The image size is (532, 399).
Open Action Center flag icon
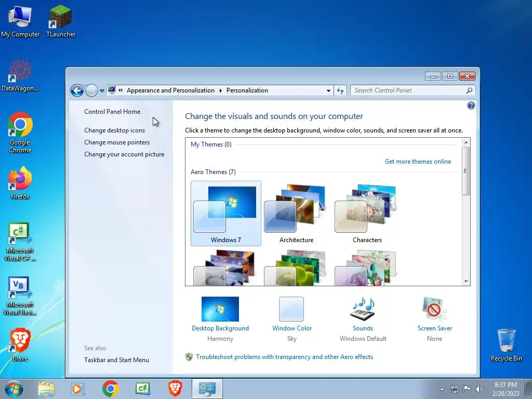[467, 389]
